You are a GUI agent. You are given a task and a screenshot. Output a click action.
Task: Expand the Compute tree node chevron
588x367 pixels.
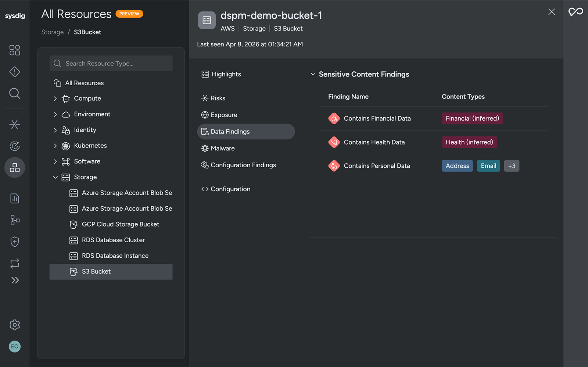[x=55, y=99]
